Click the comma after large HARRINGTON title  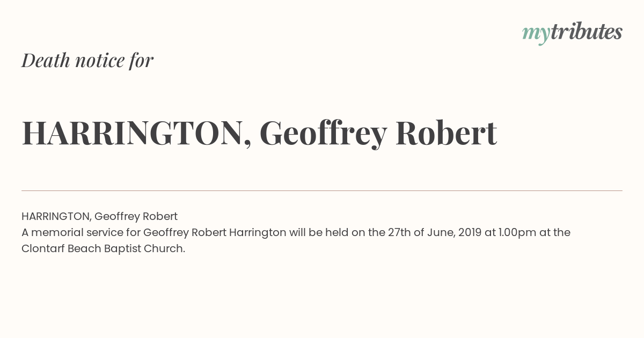tap(247, 144)
